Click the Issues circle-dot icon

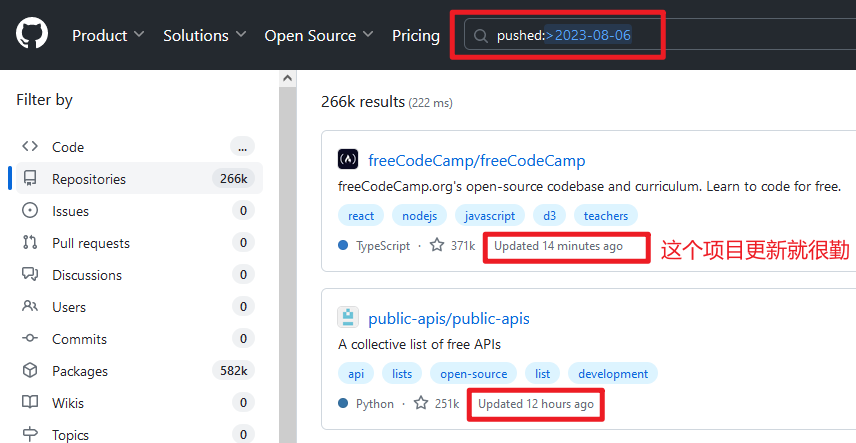tap(29, 210)
